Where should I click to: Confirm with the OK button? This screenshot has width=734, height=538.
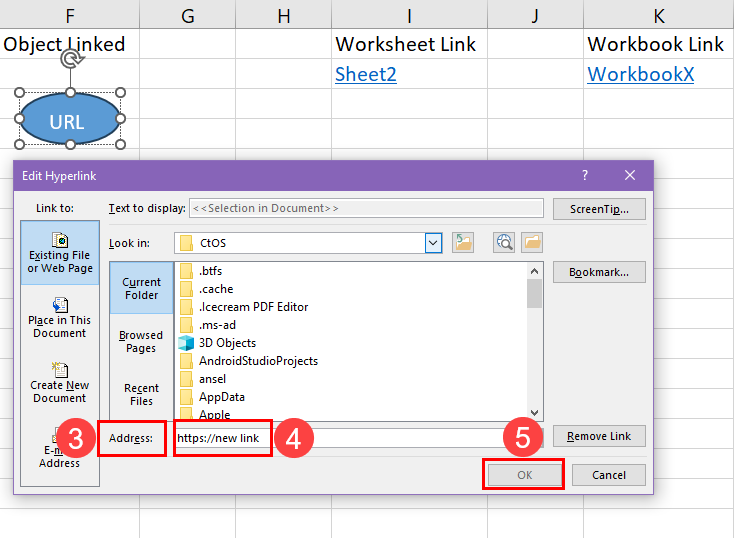click(x=525, y=475)
